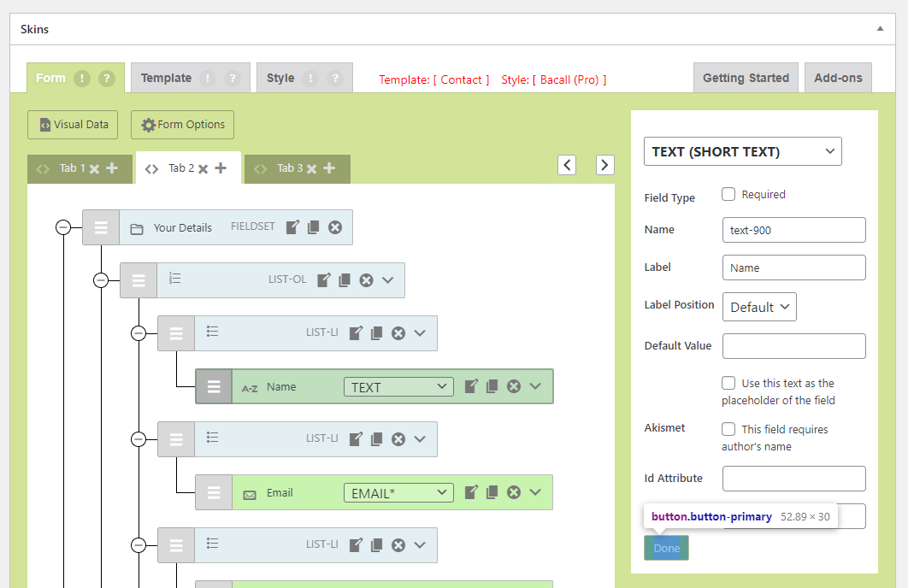The image size is (908, 588).
Task: Close Tab 1 with its X icon
Action: tap(95, 169)
